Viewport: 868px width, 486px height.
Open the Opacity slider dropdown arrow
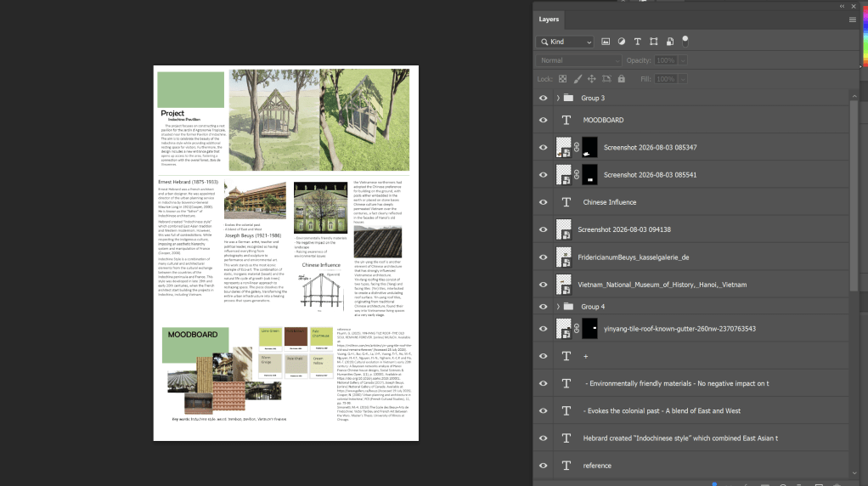point(683,60)
